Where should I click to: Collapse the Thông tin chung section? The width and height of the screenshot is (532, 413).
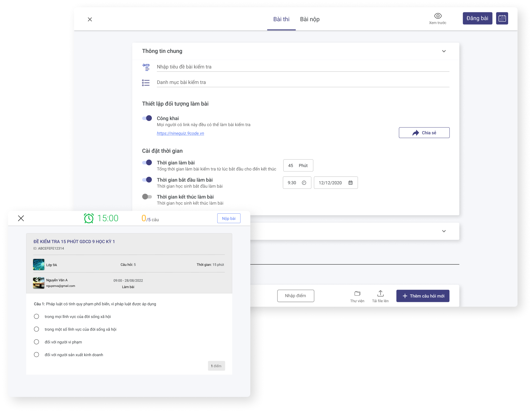(x=444, y=51)
